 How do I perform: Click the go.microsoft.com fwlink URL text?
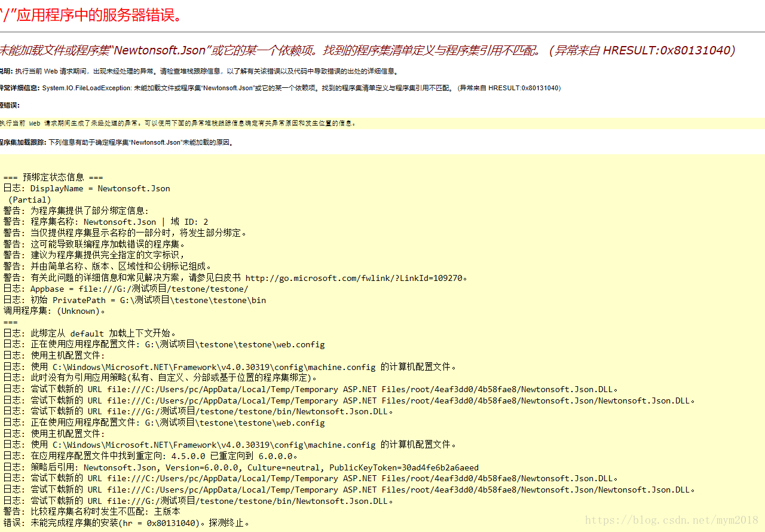pyautogui.click(x=354, y=277)
